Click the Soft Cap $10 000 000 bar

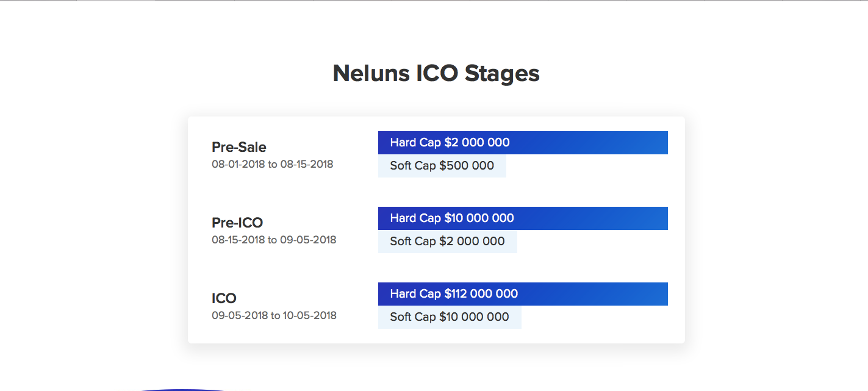[x=450, y=317]
